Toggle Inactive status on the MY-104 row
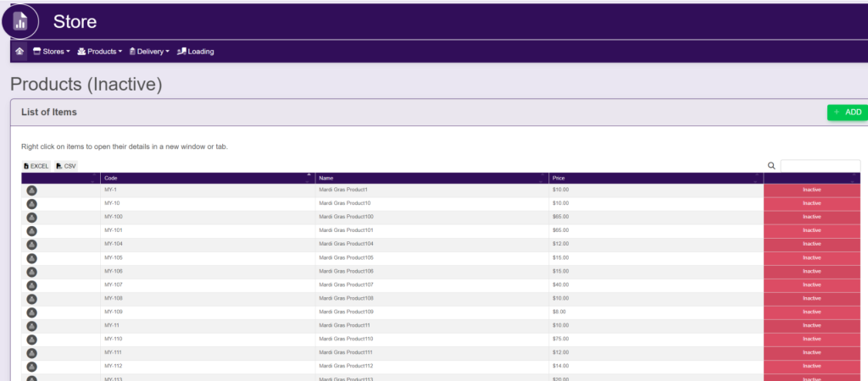The width and height of the screenshot is (868, 381). click(x=811, y=245)
